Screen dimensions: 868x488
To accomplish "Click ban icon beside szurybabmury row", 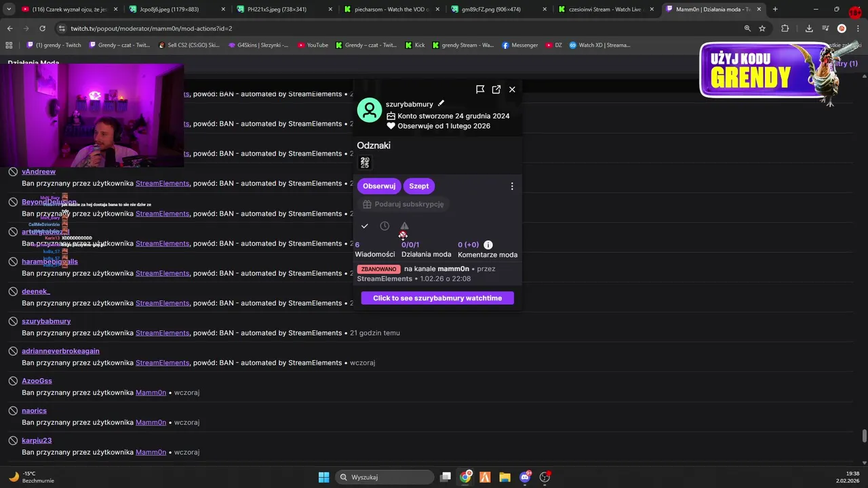I will pos(13,321).
